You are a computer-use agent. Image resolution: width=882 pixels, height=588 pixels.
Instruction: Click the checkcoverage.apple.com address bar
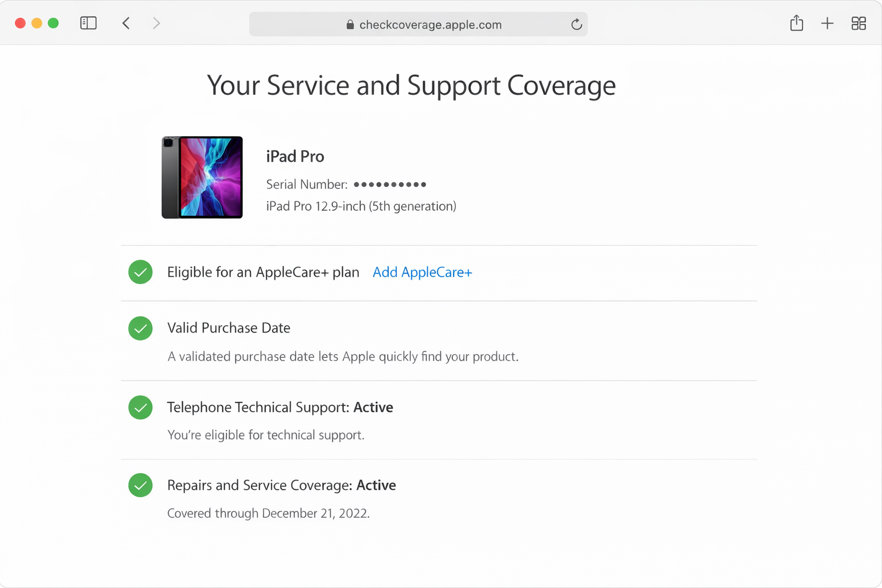[431, 25]
